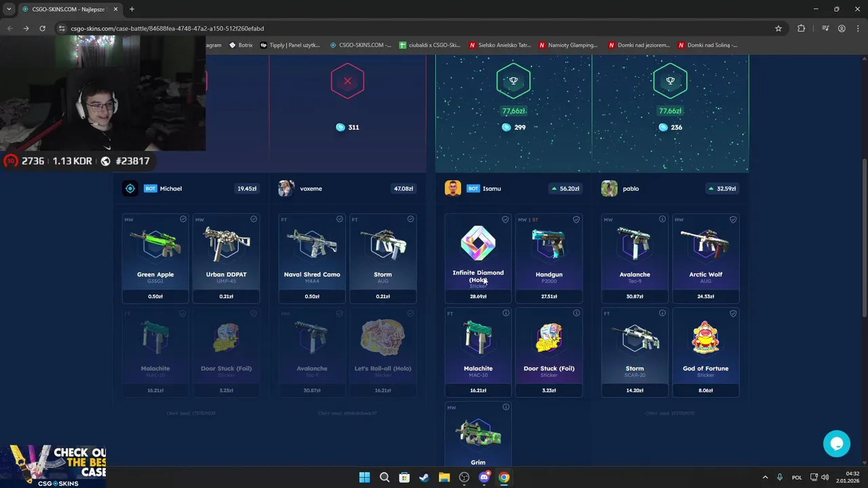The height and width of the screenshot is (488, 868).
Task: Open the Namioty Glamping bookmark
Action: [568, 45]
